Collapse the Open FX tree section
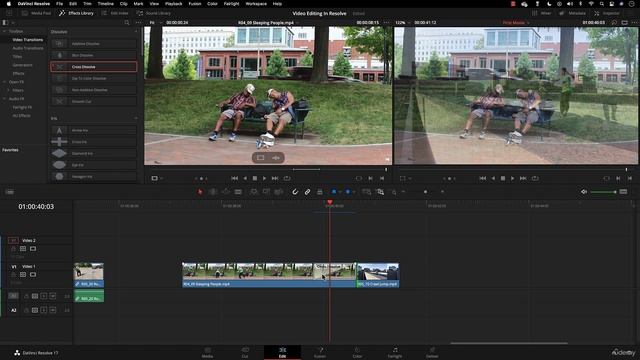 (x=4, y=82)
